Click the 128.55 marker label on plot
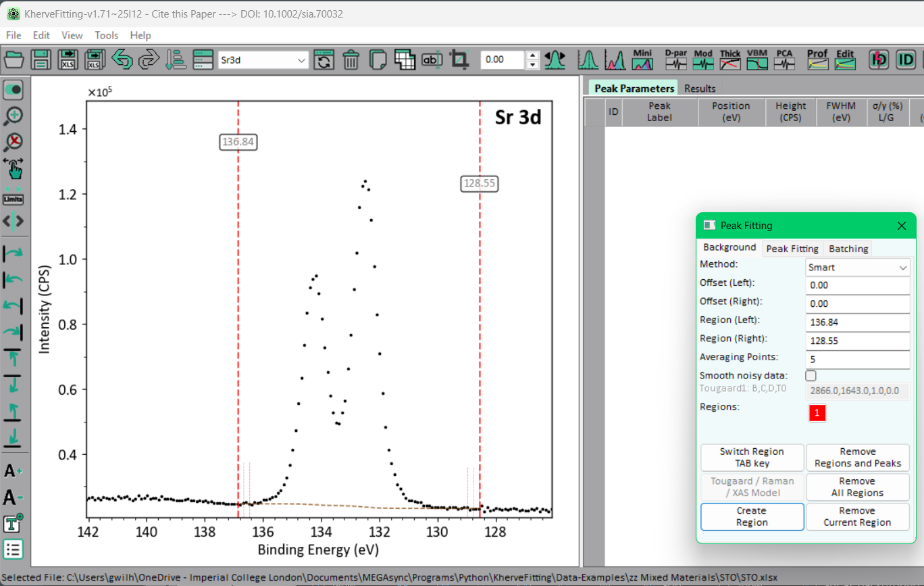The width and height of the screenshot is (924, 586). click(x=480, y=183)
